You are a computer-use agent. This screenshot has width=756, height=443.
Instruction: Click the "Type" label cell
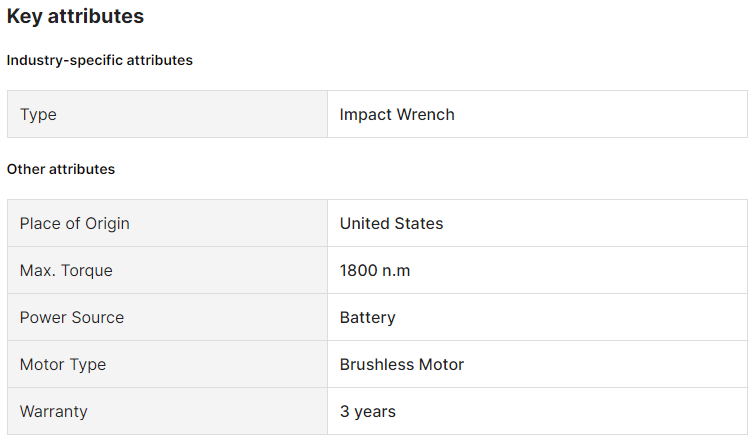tap(38, 115)
